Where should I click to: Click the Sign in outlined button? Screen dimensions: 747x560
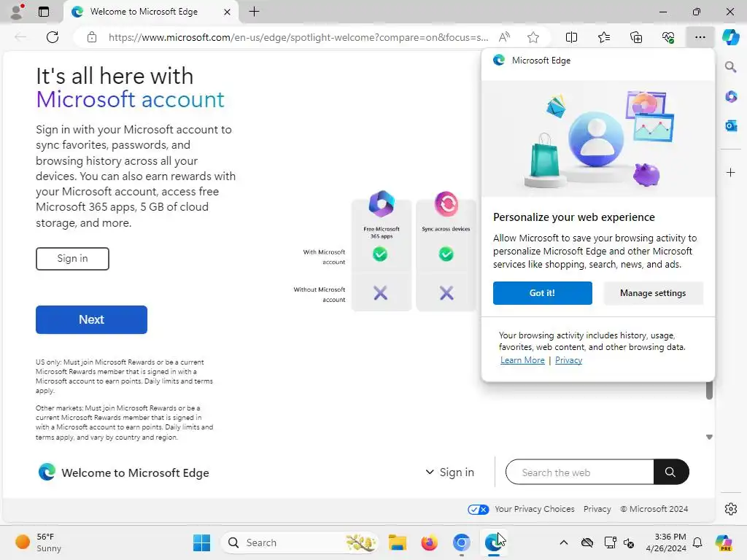pos(72,259)
